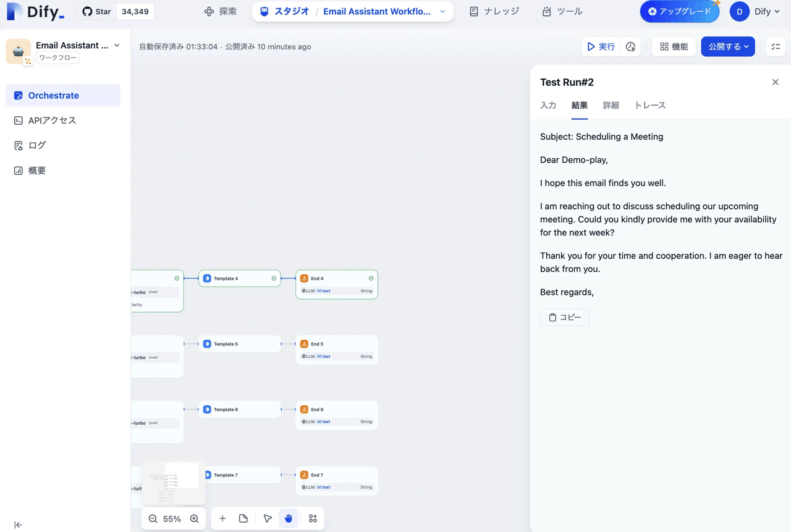The height and width of the screenshot is (532, 791).
Task: Open the GitHub Star link
Action: click(x=96, y=11)
